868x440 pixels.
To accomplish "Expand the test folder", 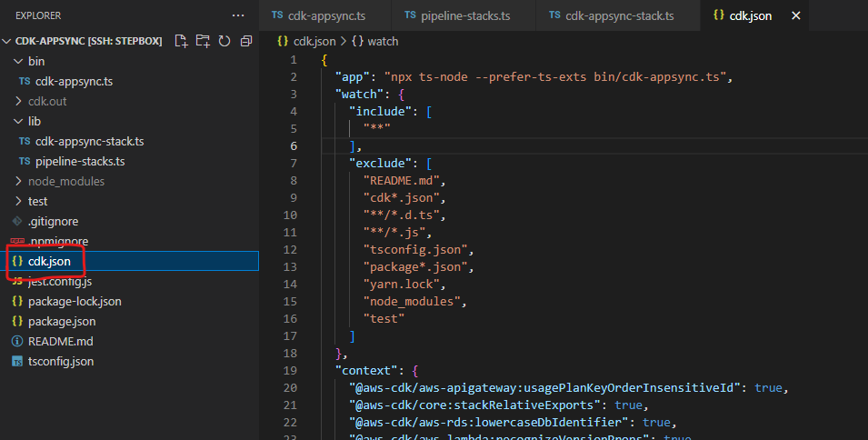I will [x=18, y=201].
